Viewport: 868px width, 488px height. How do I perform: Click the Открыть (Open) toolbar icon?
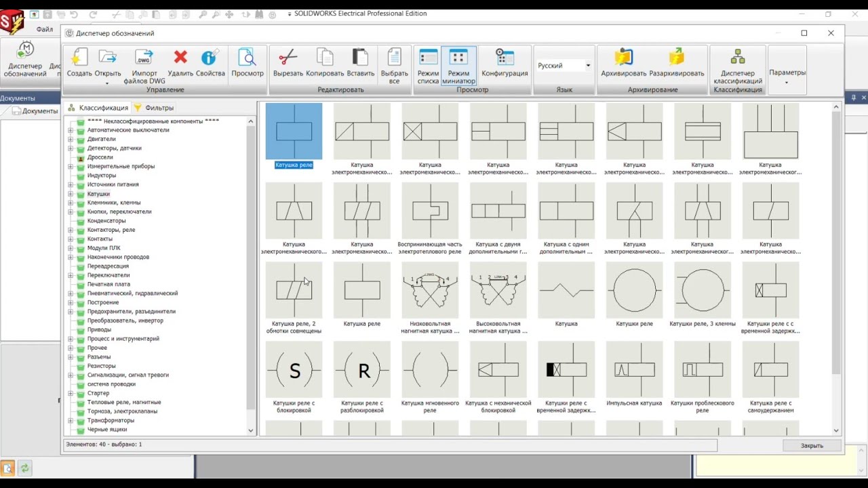pyautogui.click(x=107, y=57)
